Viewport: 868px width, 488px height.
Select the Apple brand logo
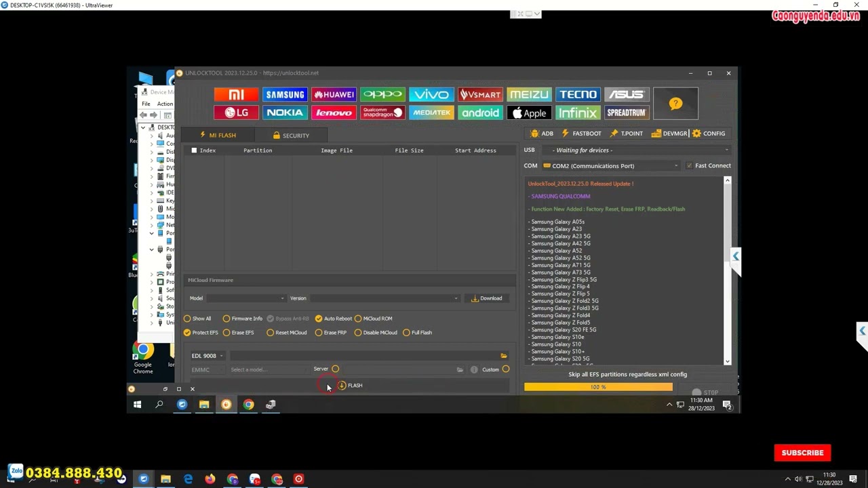click(x=529, y=113)
